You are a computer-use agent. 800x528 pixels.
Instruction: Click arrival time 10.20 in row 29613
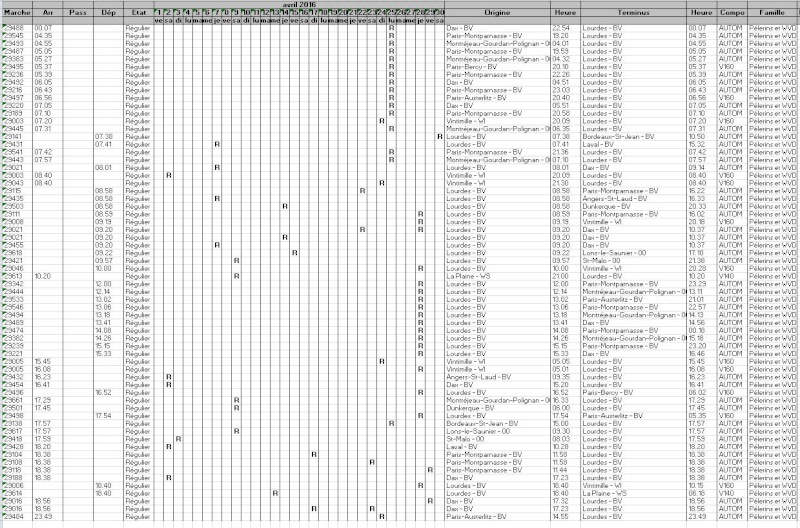(43, 276)
